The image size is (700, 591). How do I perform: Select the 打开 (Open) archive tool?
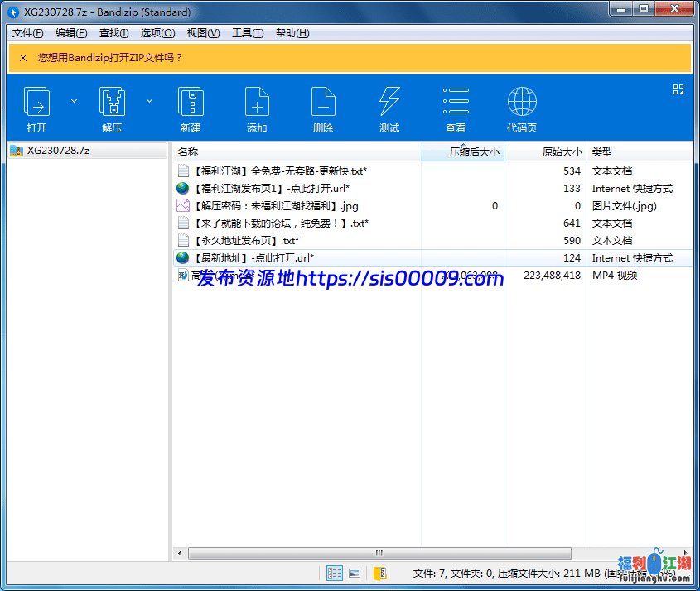pyautogui.click(x=36, y=103)
